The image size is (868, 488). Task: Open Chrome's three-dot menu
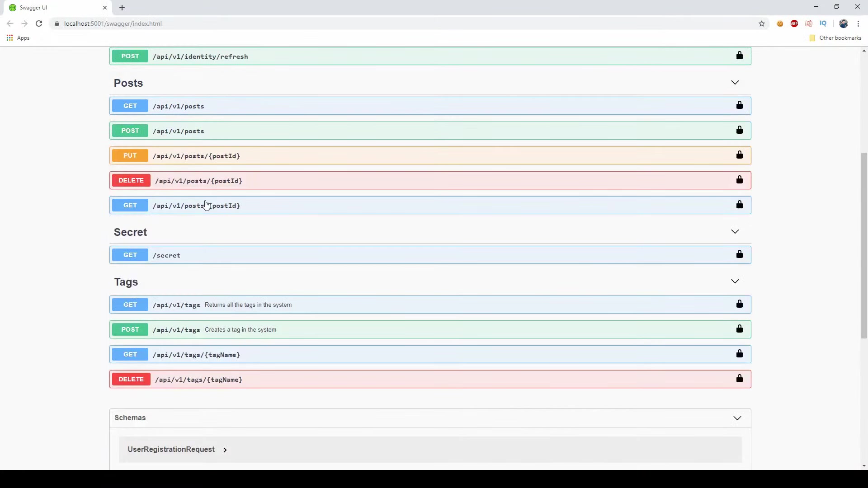(x=859, y=23)
